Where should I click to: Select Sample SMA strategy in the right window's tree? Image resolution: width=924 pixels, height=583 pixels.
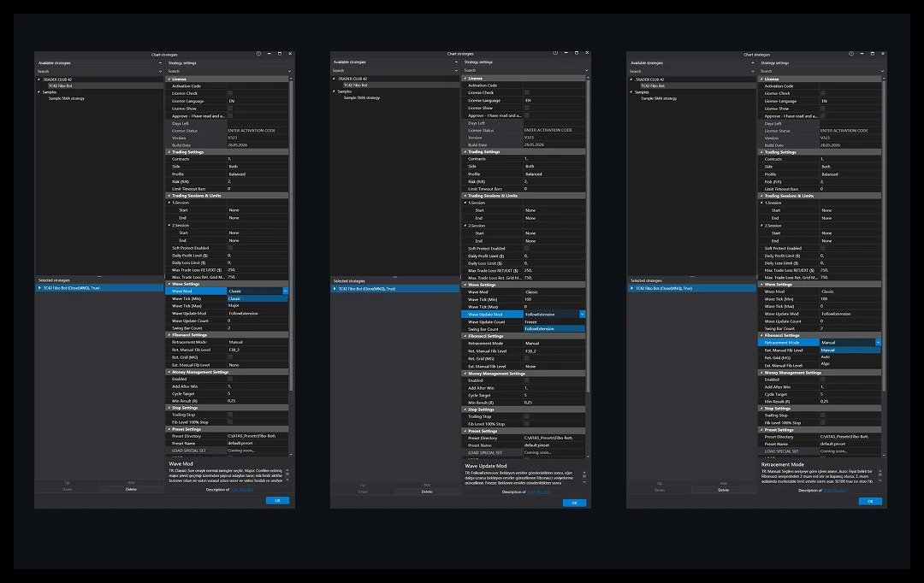click(659, 98)
